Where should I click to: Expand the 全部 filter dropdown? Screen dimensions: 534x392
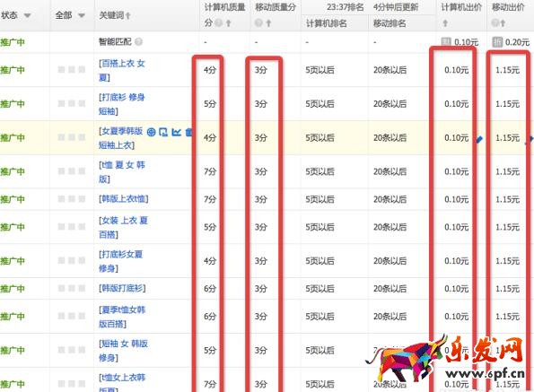pyautogui.click(x=82, y=15)
